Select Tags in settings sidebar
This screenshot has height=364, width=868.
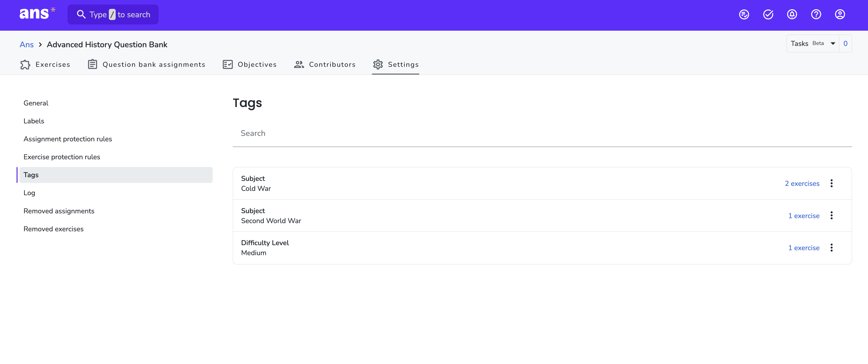[116, 175]
